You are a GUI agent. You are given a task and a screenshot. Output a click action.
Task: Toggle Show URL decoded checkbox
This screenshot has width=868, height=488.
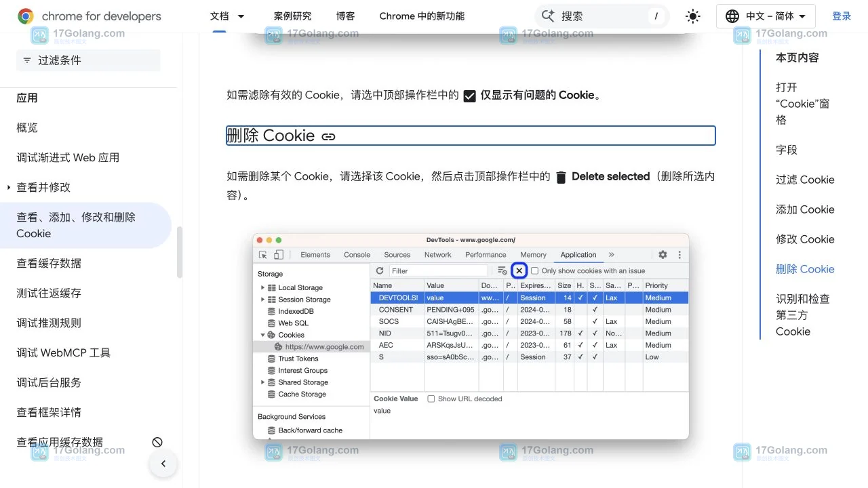(431, 399)
